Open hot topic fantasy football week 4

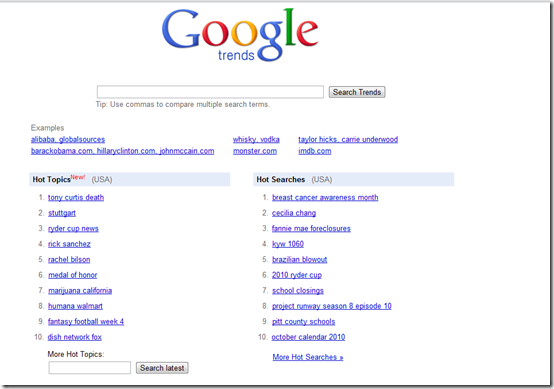[x=86, y=322]
